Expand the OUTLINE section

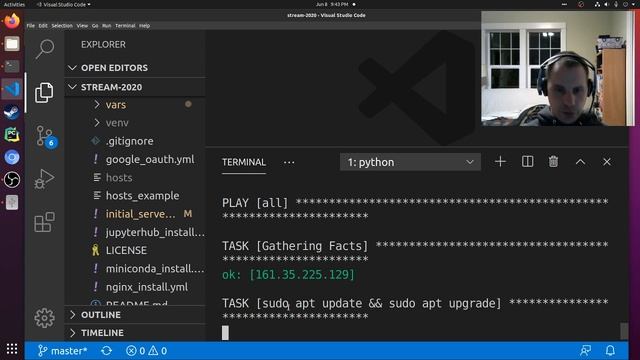pos(135,315)
